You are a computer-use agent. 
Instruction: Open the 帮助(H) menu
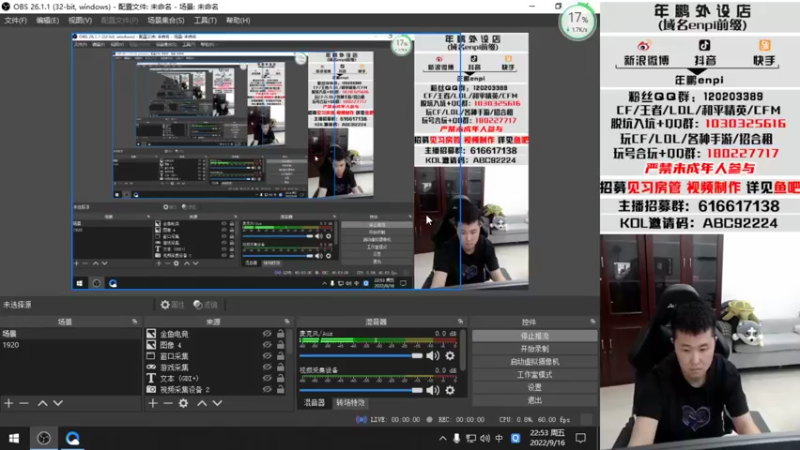238,20
